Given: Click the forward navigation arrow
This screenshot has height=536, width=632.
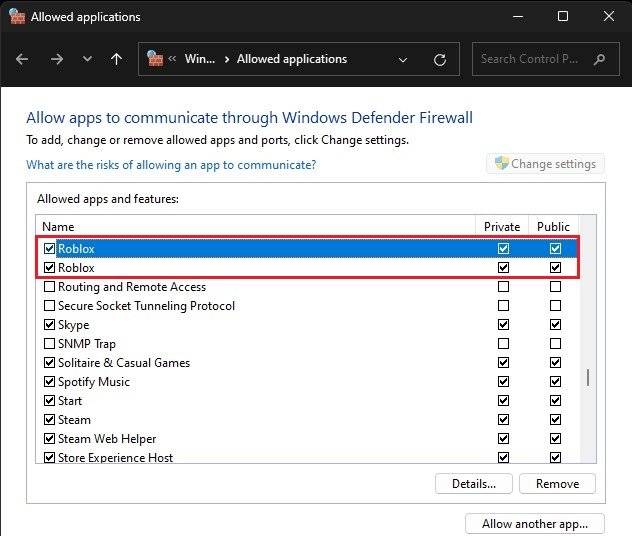Looking at the screenshot, I should point(56,60).
